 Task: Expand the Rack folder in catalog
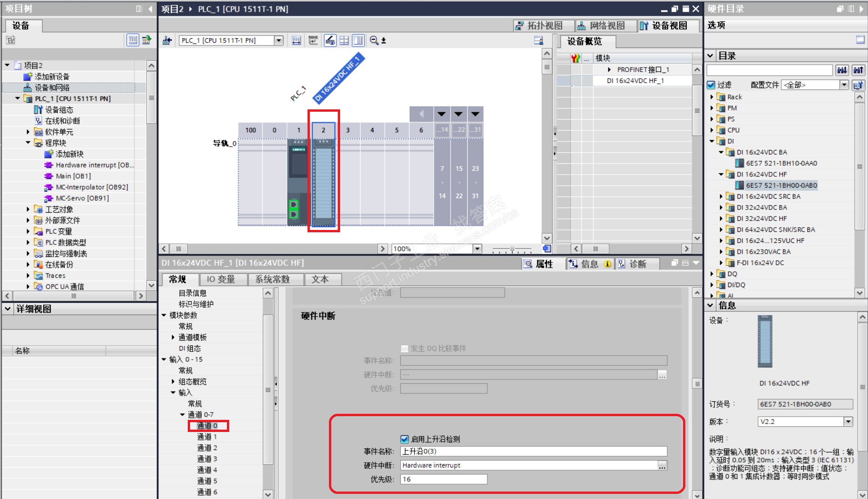[712, 97]
